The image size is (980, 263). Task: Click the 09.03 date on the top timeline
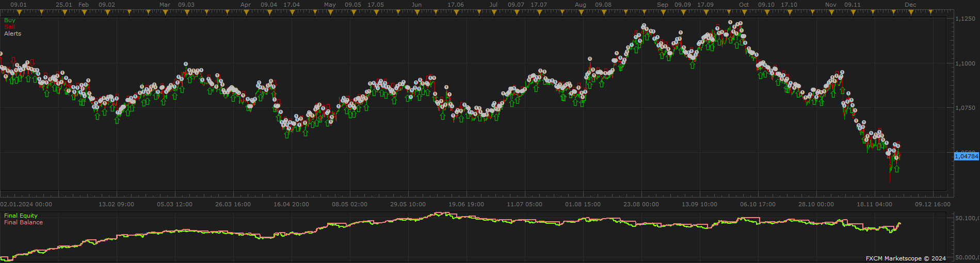pyautogui.click(x=186, y=5)
